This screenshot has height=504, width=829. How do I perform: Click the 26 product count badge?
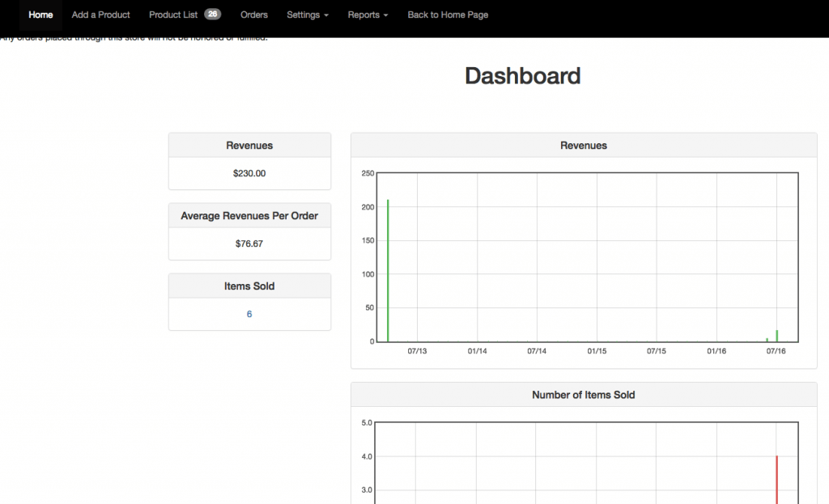coord(212,15)
